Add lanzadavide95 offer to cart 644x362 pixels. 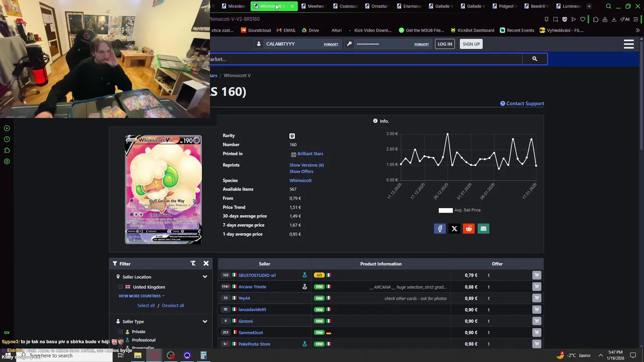537,310
